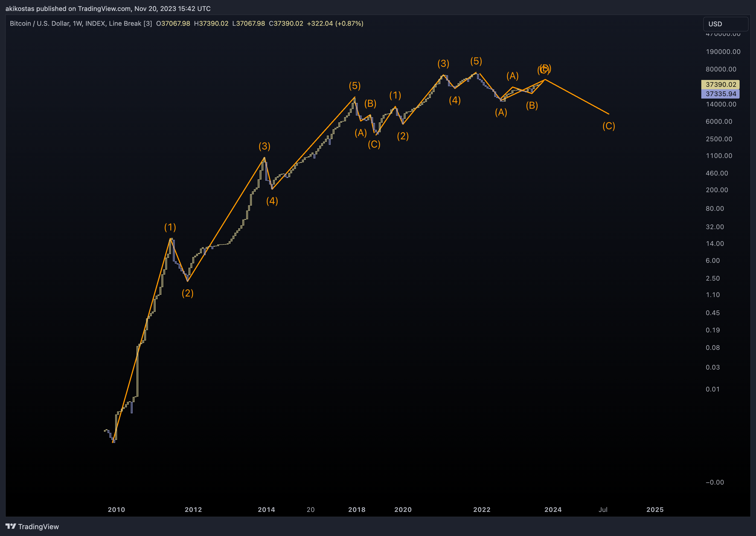This screenshot has width=756, height=536.
Task: Click the close value C37390.02 in header
Action: pyautogui.click(x=286, y=24)
